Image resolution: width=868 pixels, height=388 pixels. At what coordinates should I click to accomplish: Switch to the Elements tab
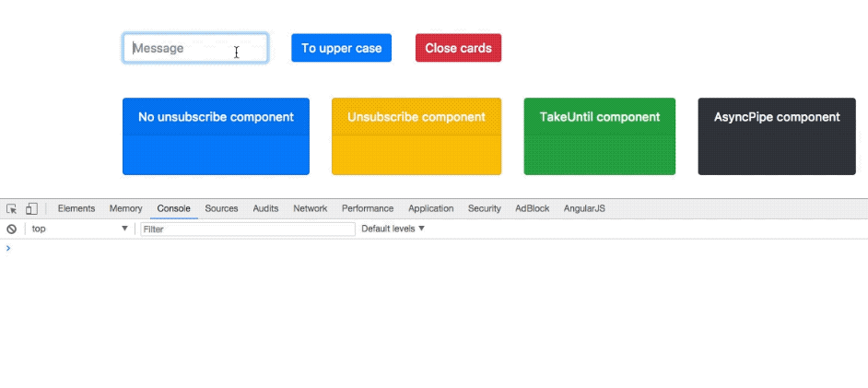pyautogui.click(x=76, y=209)
